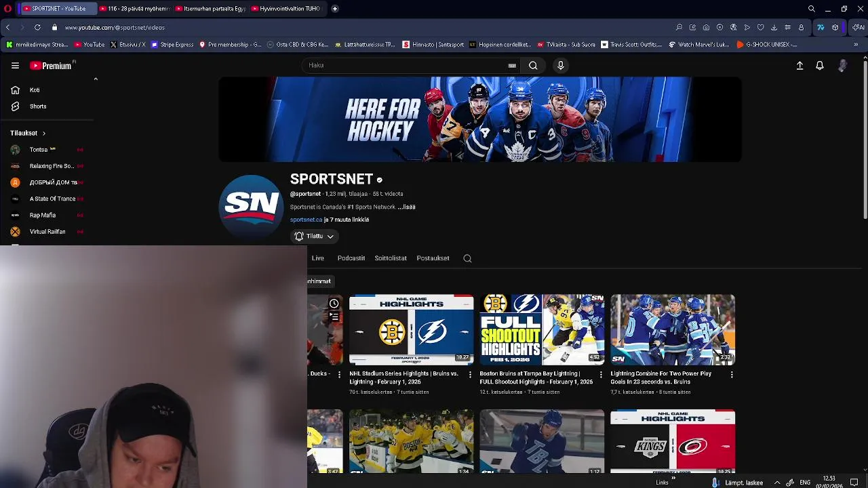Image resolution: width=868 pixels, height=488 pixels.
Task: Open Full Shootout Highlights video thumbnail
Action: pos(542,329)
